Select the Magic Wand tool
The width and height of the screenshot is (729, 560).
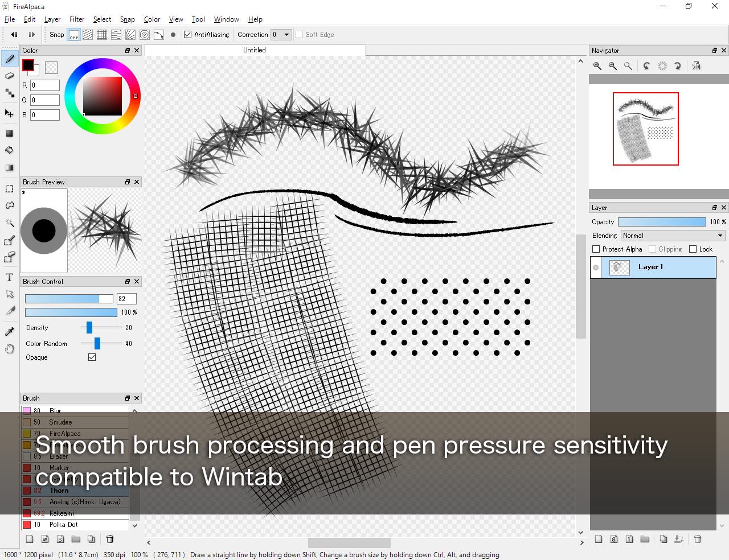click(x=10, y=223)
